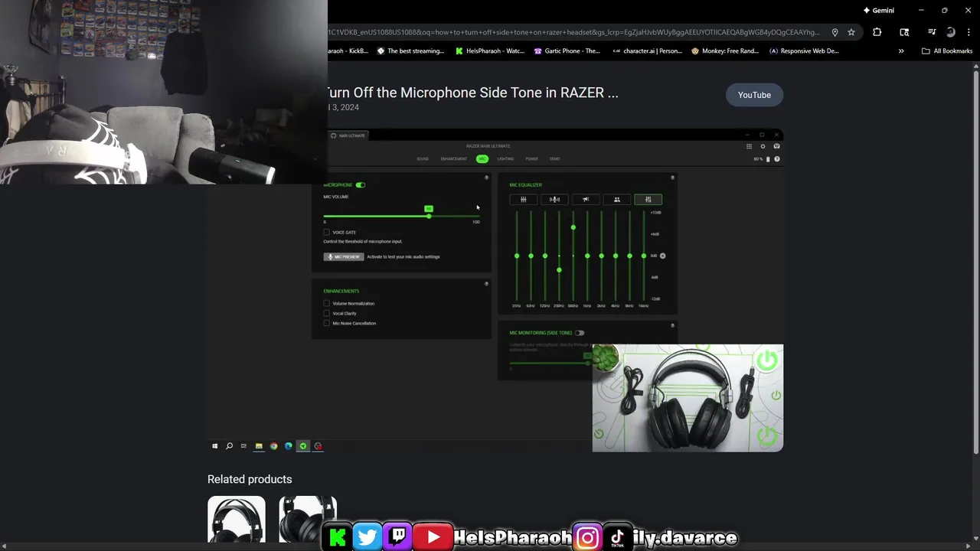This screenshot has width=980, height=551.
Task: Open the 'Responsive Web De...' bookmark
Action: pos(804,51)
